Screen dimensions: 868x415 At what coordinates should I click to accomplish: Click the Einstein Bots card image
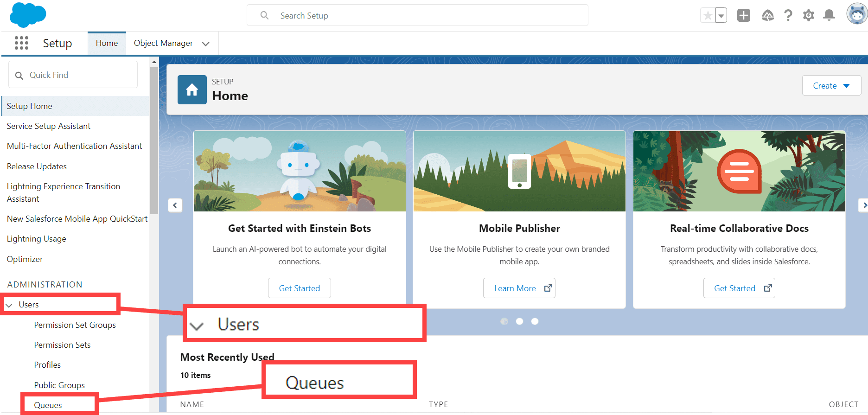pyautogui.click(x=300, y=171)
